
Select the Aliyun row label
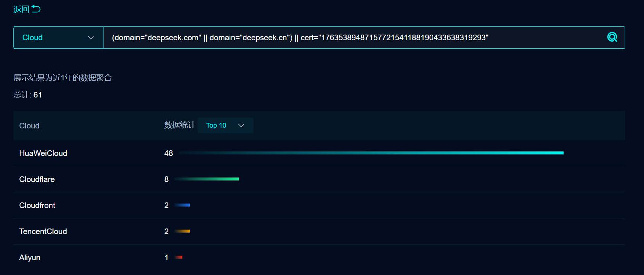click(30, 258)
